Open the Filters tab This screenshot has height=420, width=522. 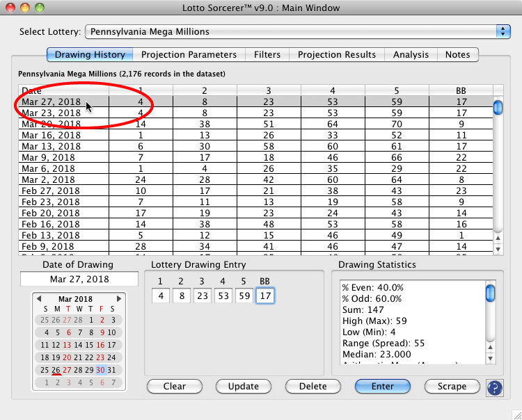pos(267,54)
